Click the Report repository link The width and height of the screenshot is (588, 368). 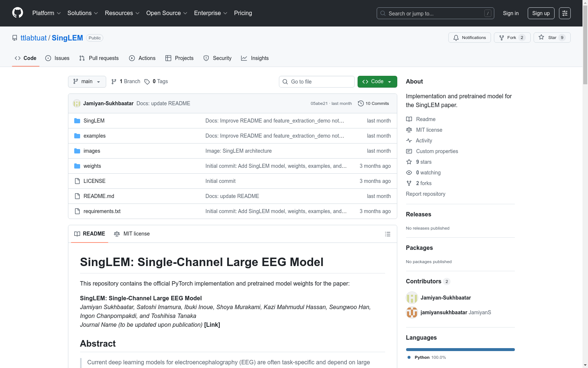[426, 194]
